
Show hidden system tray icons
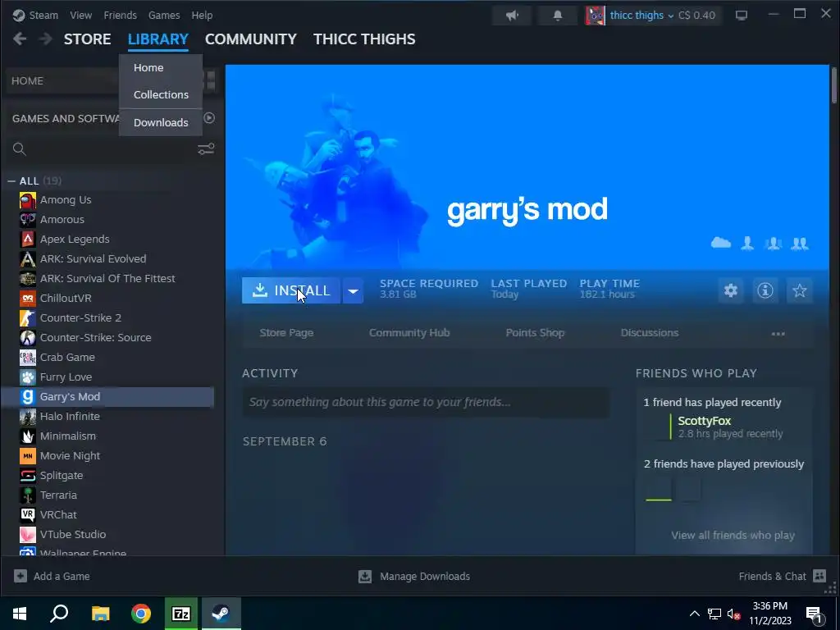pos(694,614)
